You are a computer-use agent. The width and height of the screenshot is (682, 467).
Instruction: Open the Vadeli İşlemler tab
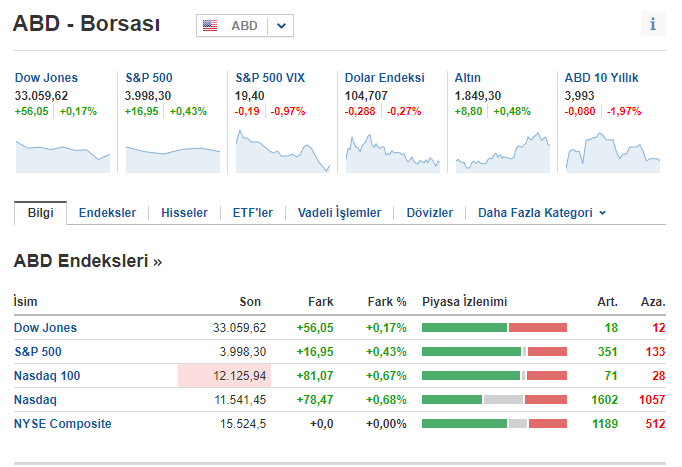point(339,213)
